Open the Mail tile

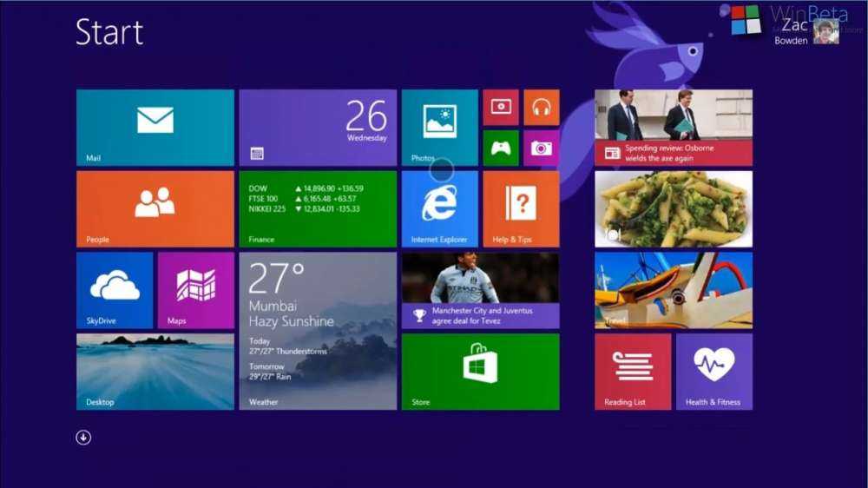155,127
